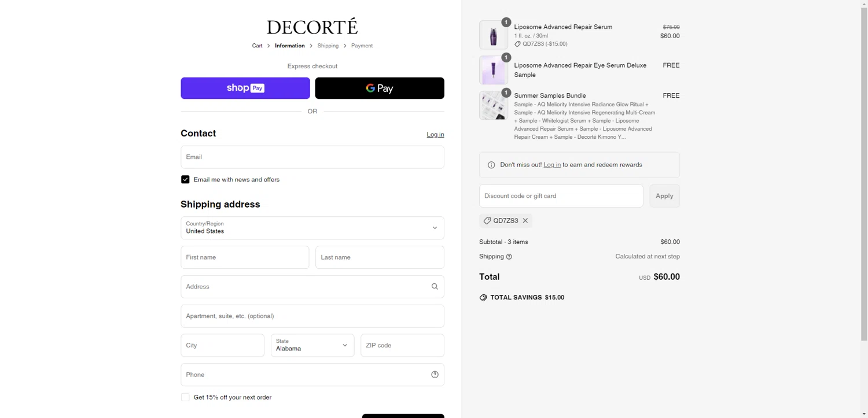Focus the Phone field
The image size is (868, 418).
coord(312,375)
